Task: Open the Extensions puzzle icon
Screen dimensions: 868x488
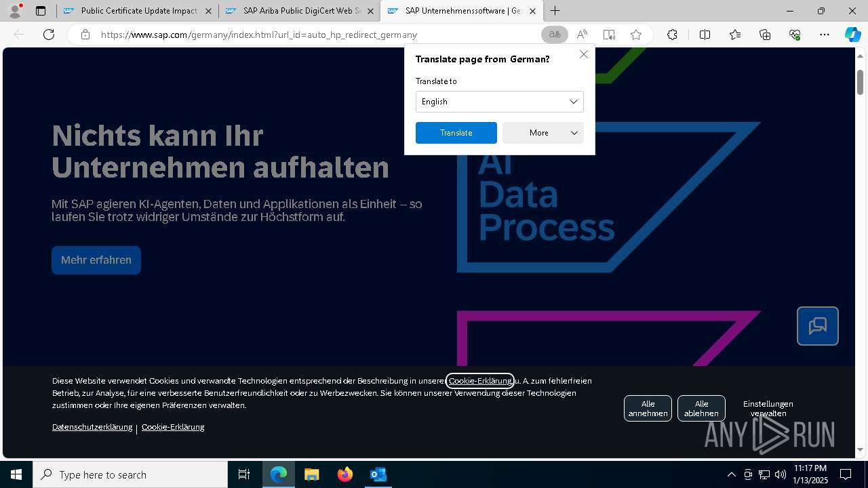Action: [x=672, y=35]
